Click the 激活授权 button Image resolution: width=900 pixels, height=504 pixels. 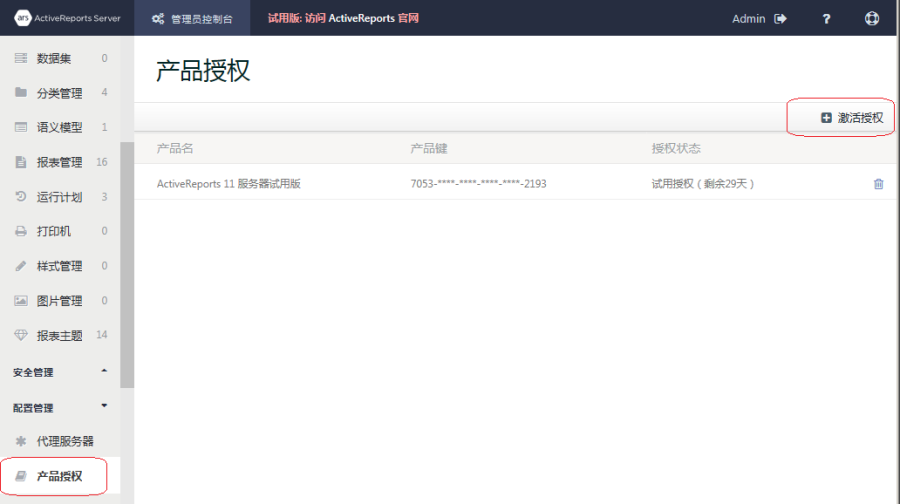pyautogui.click(x=852, y=118)
